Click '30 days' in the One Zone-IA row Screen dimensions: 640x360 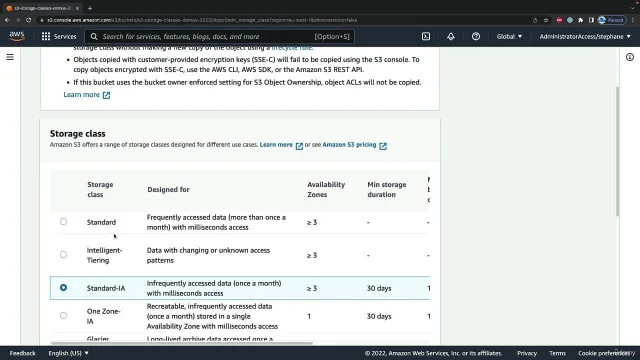click(x=379, y=316)
